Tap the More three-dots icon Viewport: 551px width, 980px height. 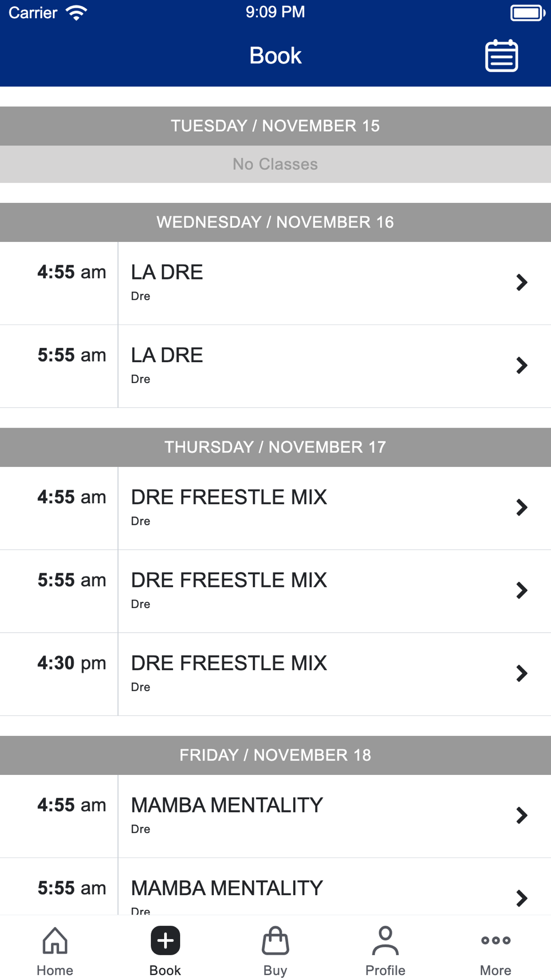tap(495, 940)
